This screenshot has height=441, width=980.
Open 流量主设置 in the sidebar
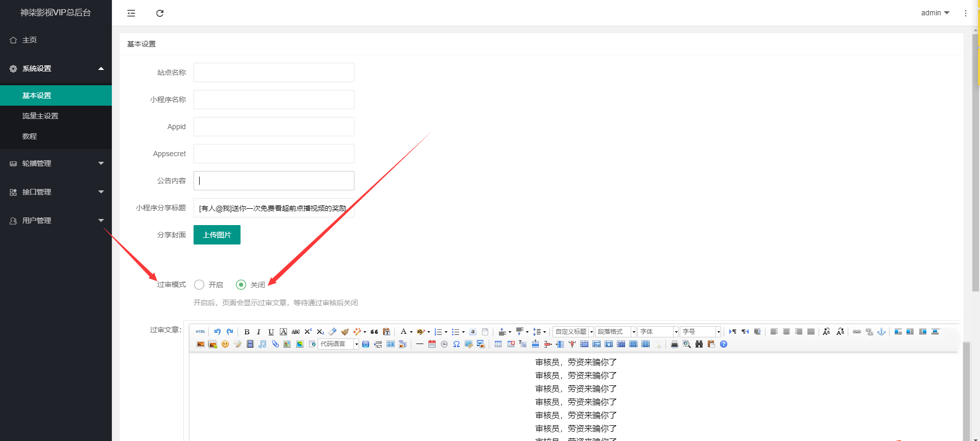[40, 116]
